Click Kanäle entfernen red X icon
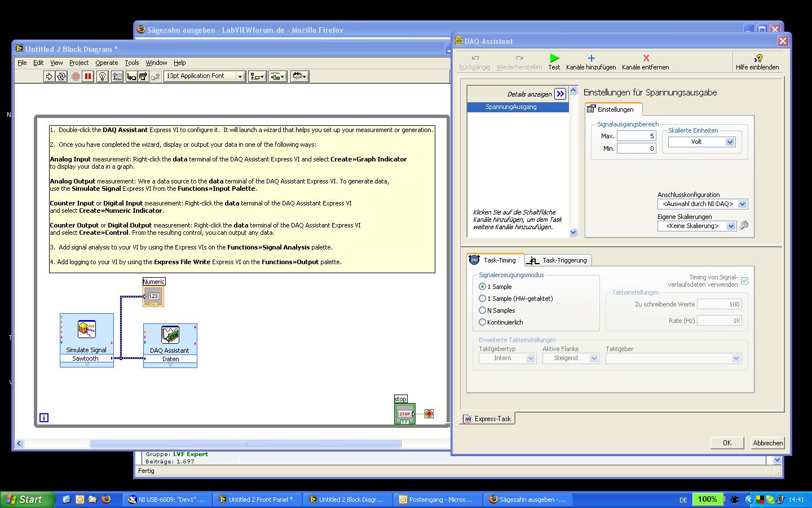This screenshot has width=812, height=508. (x=646, y=58)
